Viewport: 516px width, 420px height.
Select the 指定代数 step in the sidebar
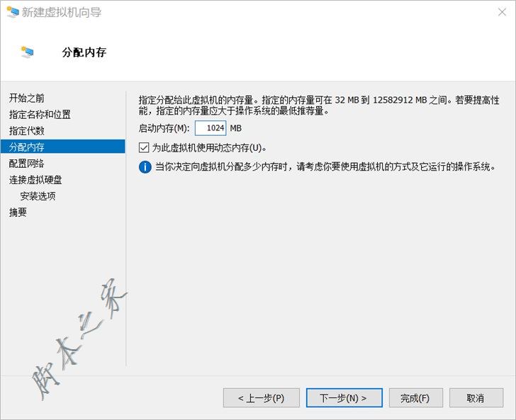(x=27, y=130)
